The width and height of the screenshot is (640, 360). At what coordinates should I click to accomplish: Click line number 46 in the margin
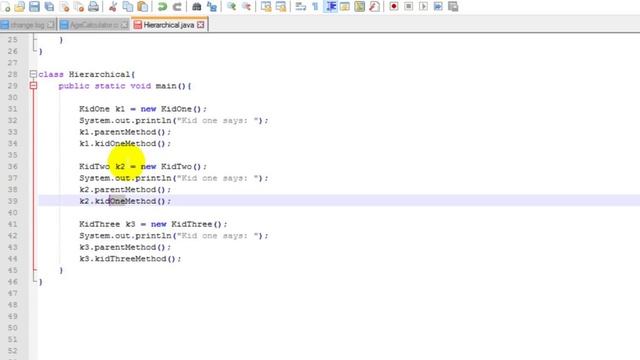click(13, 282)
